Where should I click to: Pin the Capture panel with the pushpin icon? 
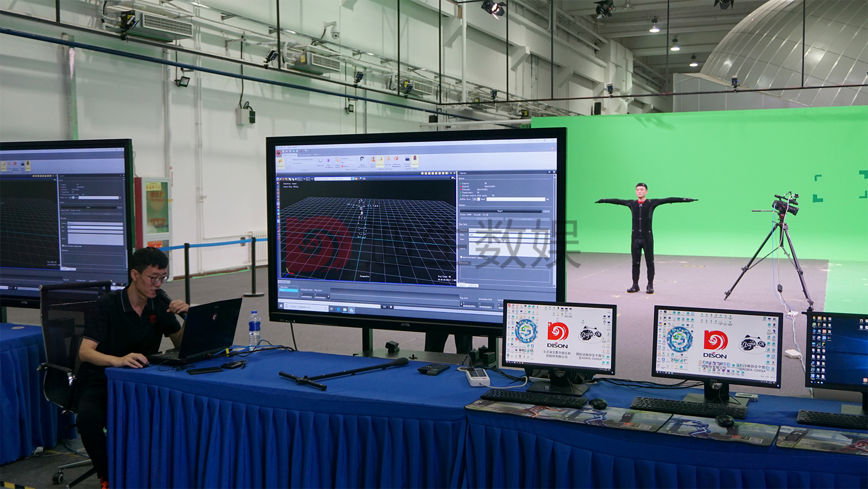pyautogui.click(x=549, y=172)
